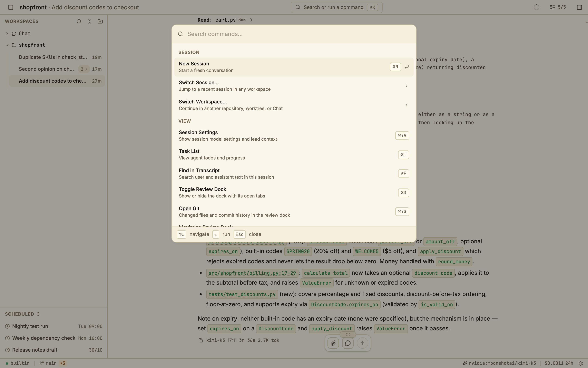The width and height of the screenshot is (588, 368).
Task: Add a new workspace folder icon
Action: 100,21
